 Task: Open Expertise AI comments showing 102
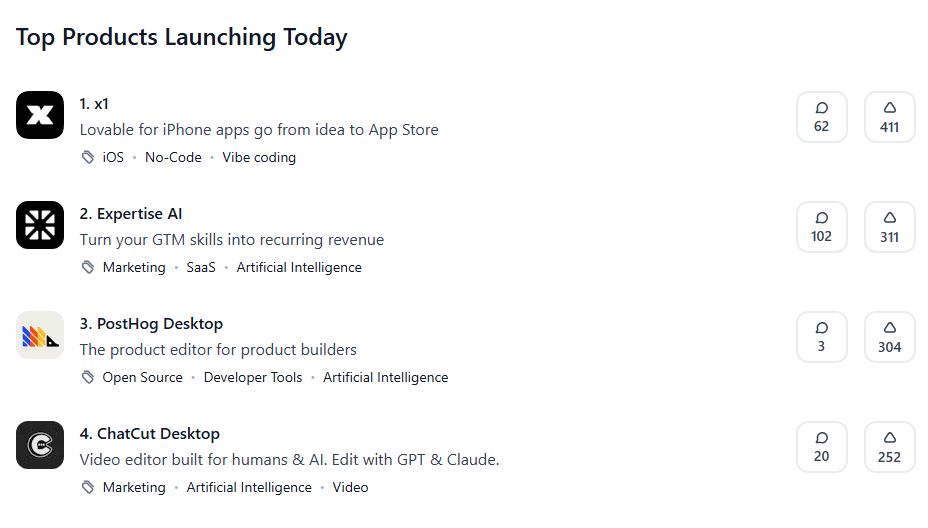click(x=821, y=227)
